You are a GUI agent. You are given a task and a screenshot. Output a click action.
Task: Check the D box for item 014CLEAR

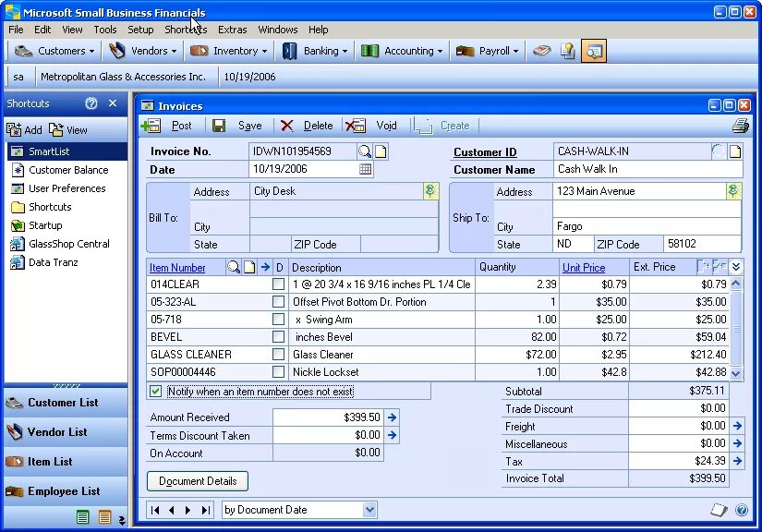tap(278, 284)
